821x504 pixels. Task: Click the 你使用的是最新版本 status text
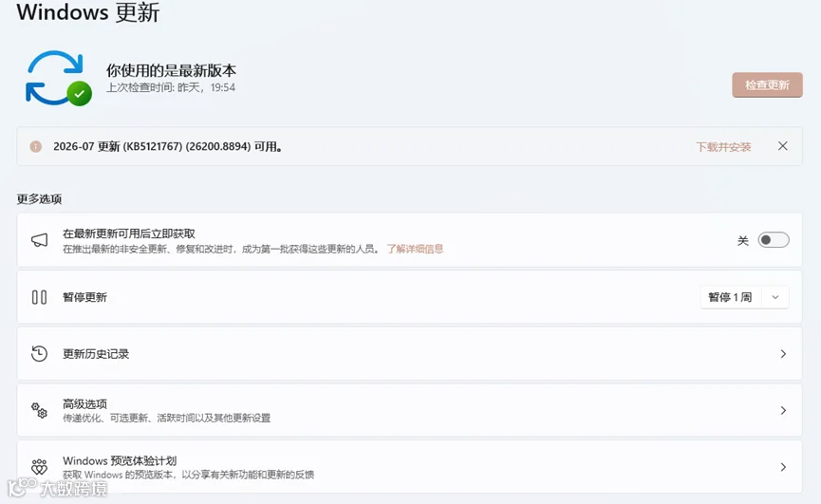click(x=171, y=70)
